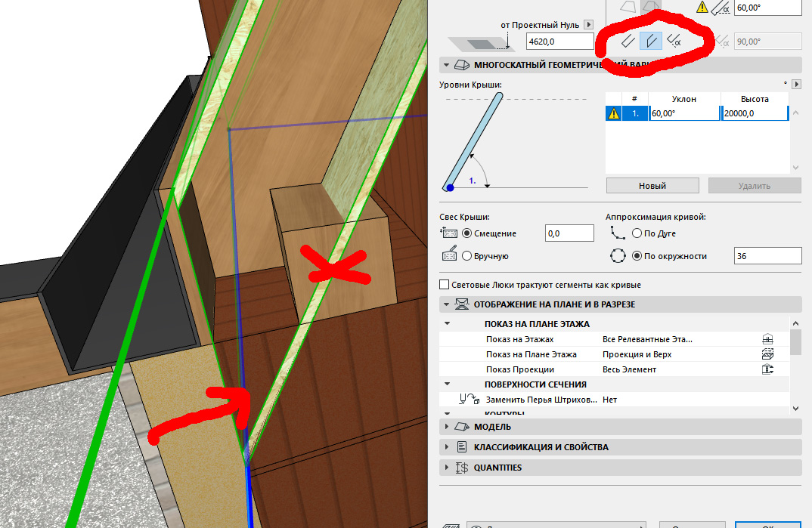
Task: Select the По Дуге radio button
Action: [x=637, y=233]
